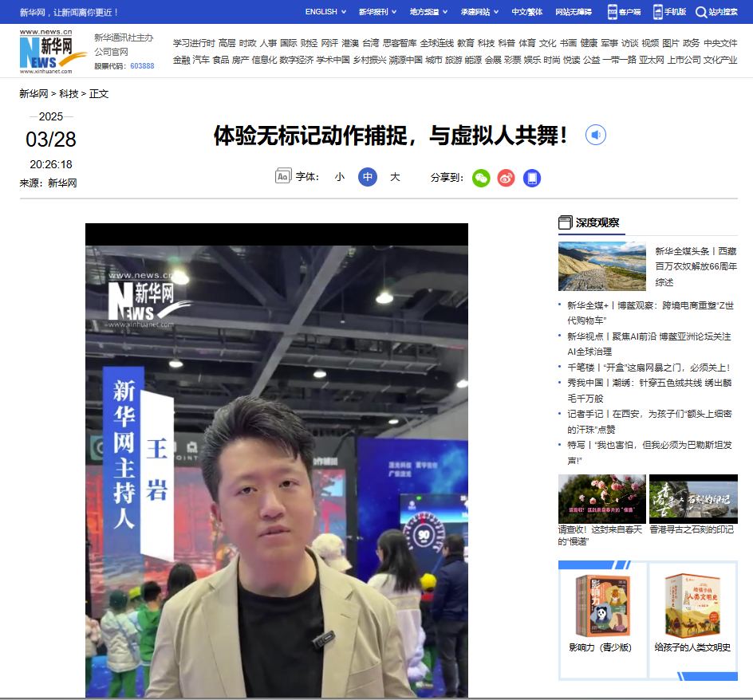Play the article audio with the speaker icon
This screenshot has width=753, height=700.
tap(596, 135)
